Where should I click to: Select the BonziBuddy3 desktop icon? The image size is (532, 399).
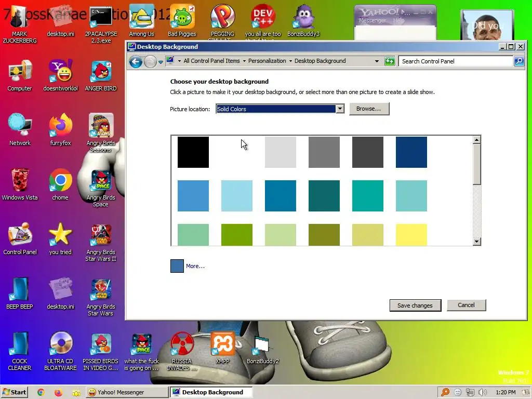(x=303, y=21)
